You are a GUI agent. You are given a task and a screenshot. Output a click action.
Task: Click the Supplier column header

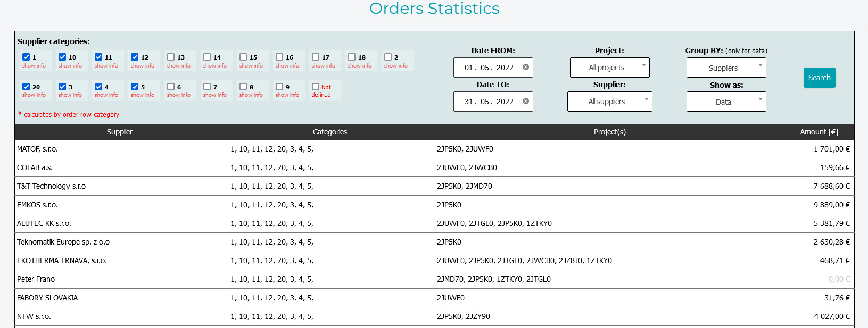click(119, 132)
